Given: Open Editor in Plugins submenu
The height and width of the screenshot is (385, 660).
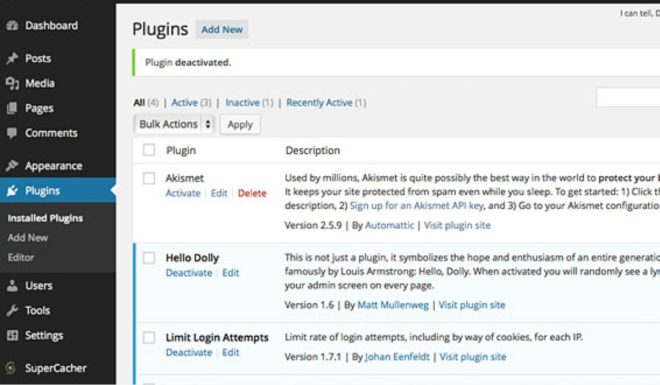Looking at the screenshot, I should click(21, 257).
